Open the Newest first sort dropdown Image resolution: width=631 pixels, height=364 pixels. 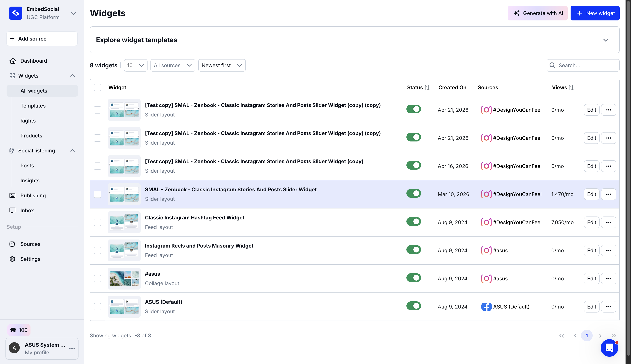(x=222, y=65)
